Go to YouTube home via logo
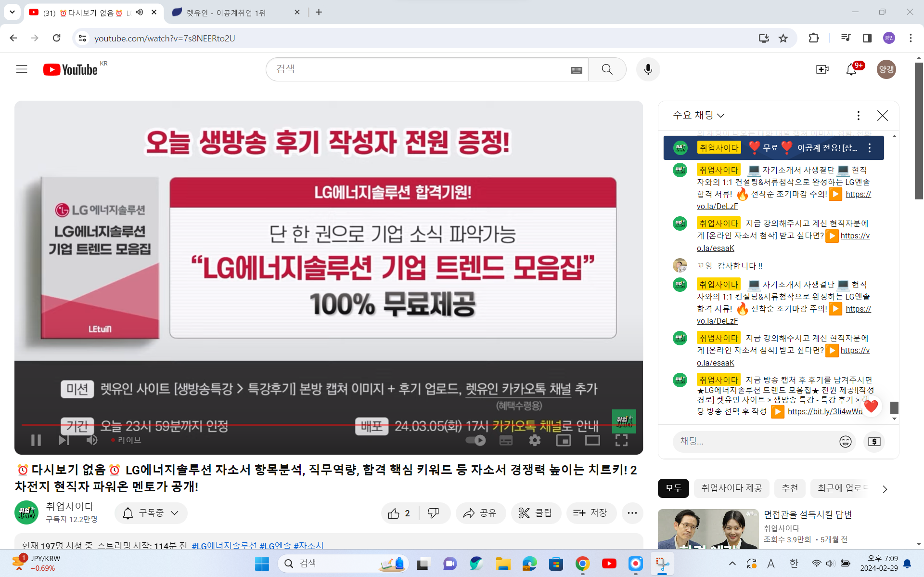This screenshot has height=577, width=924. (x=70, y=70)
